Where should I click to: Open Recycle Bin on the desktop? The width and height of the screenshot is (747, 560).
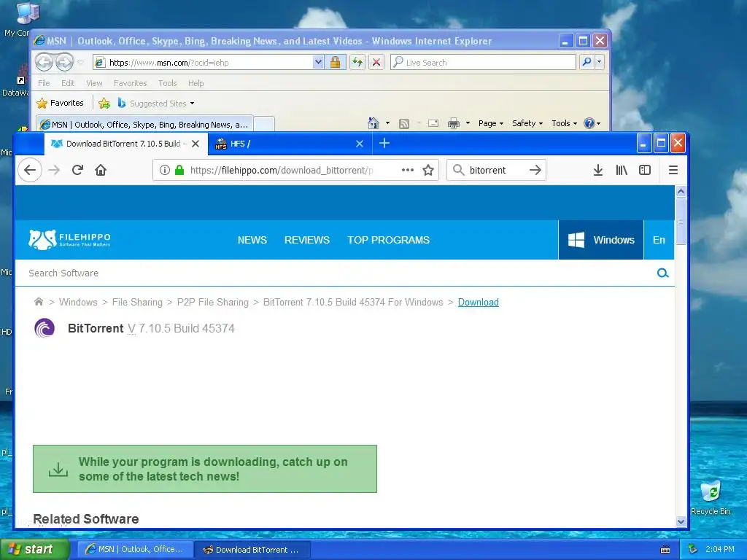tap(711, 498)
